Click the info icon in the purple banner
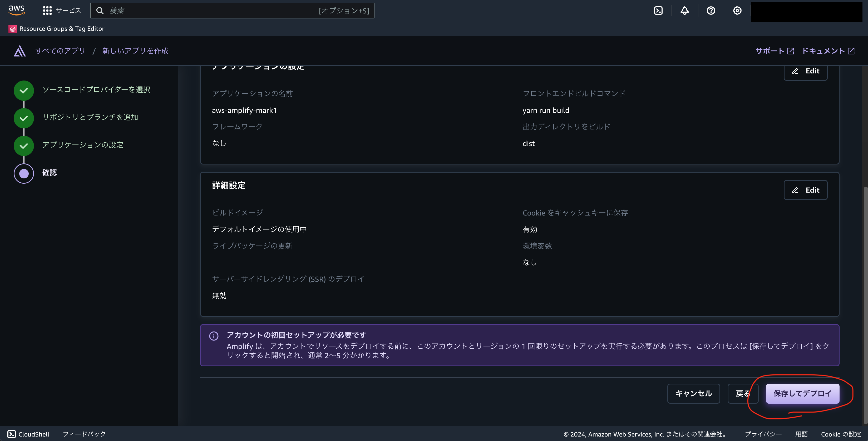Viewport: 868px width, 441px height. [214, 336]
